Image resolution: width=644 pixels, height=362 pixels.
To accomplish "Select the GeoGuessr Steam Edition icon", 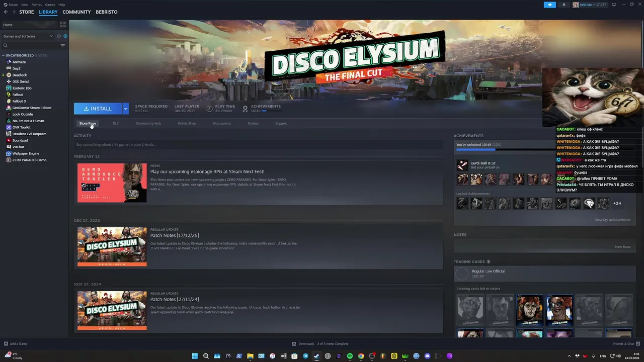I will click(9, 108).
